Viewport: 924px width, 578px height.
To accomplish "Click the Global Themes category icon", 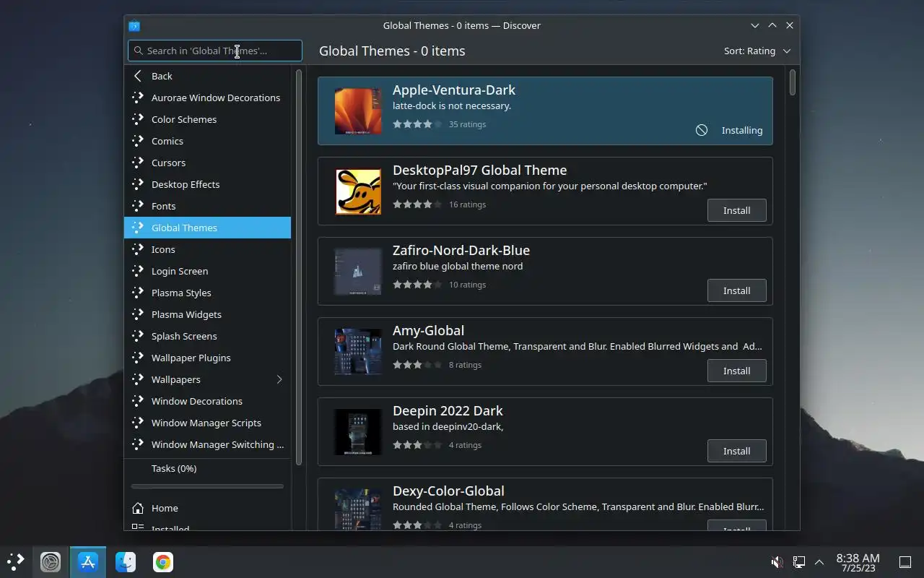I will click(x=138, y=228).
